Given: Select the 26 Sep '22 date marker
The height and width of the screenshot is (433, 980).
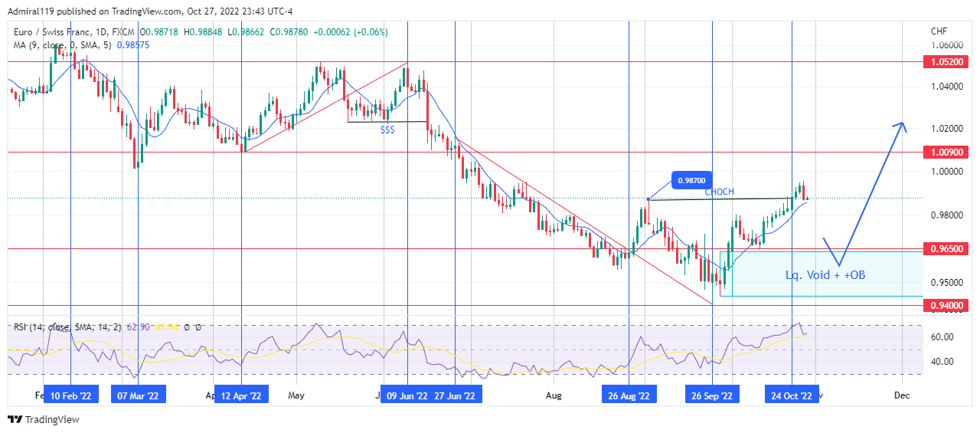Looking at the screenshot, I should 712,395.
